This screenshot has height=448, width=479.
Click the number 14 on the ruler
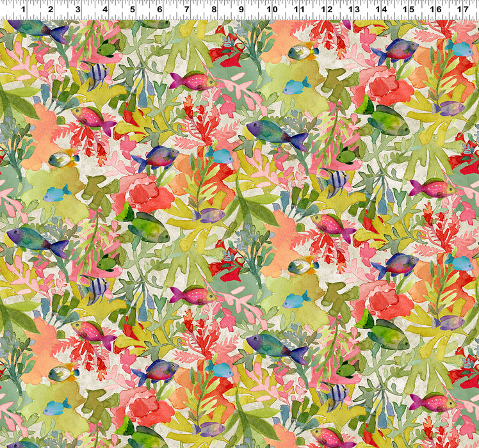pos(380,10)
